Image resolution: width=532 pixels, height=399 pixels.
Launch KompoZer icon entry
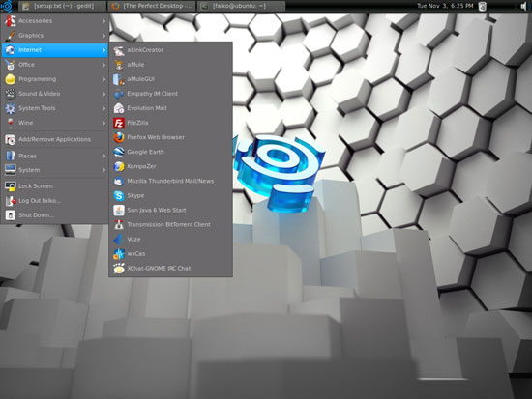pos(119,166)
